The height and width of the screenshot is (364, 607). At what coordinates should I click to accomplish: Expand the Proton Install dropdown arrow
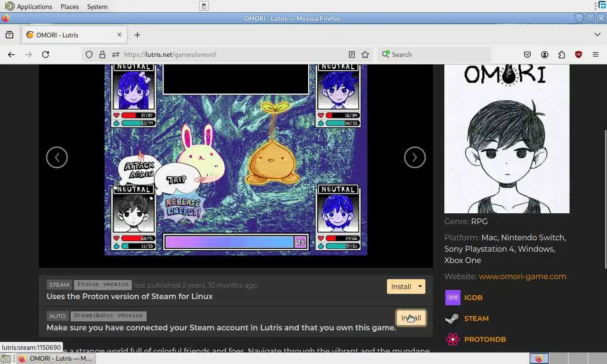pos(420,286)
